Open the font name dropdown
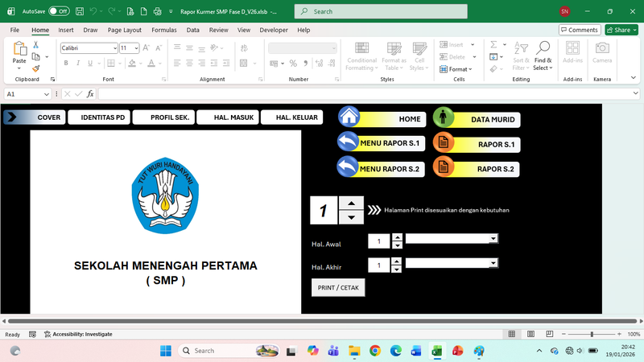The width and height of the screenshot is (644, 362). tap(115, 48)
